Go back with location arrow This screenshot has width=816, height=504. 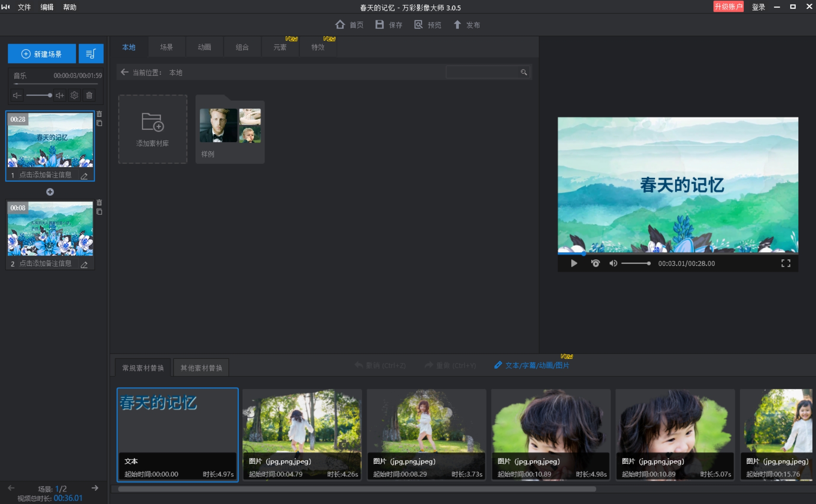pyautogui.click(x=125, y=72)
